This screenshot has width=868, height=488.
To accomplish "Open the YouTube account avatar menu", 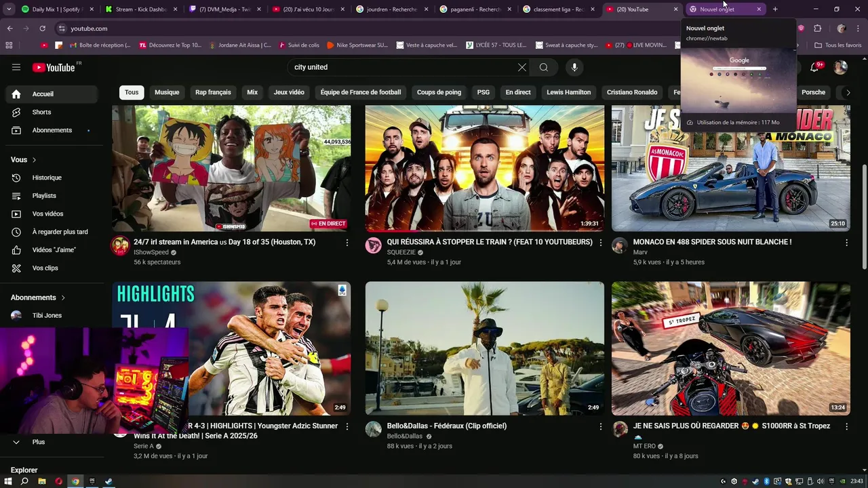I will [x=840, y=67].
